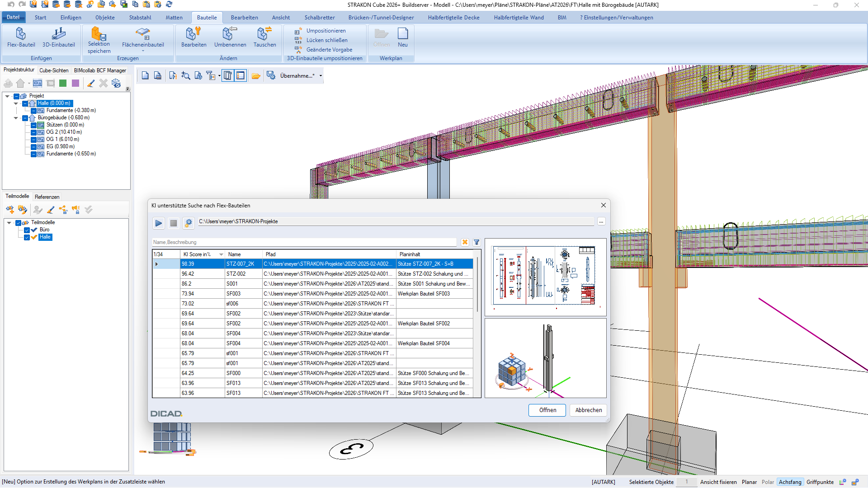
Task: Open the Übernahme dropdown arrow
Action: click(x=321, y=76)
